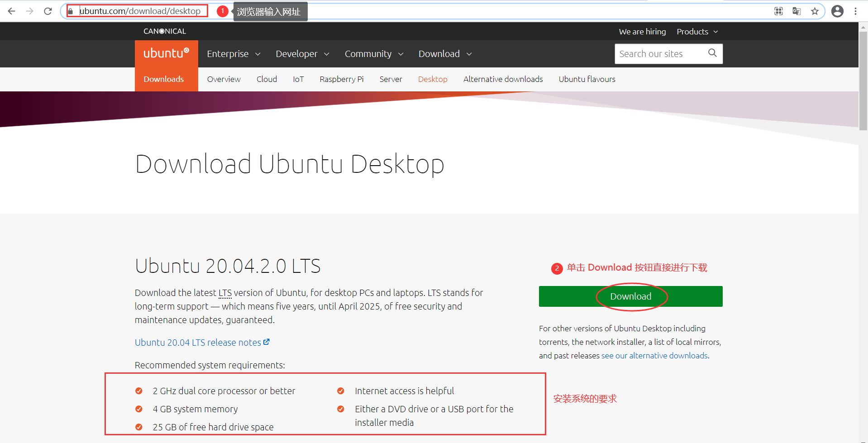Image resolution: width=868 pixels, height=443 pixels.
Task: Expand the Community menu
Action: tap(374, 54)
